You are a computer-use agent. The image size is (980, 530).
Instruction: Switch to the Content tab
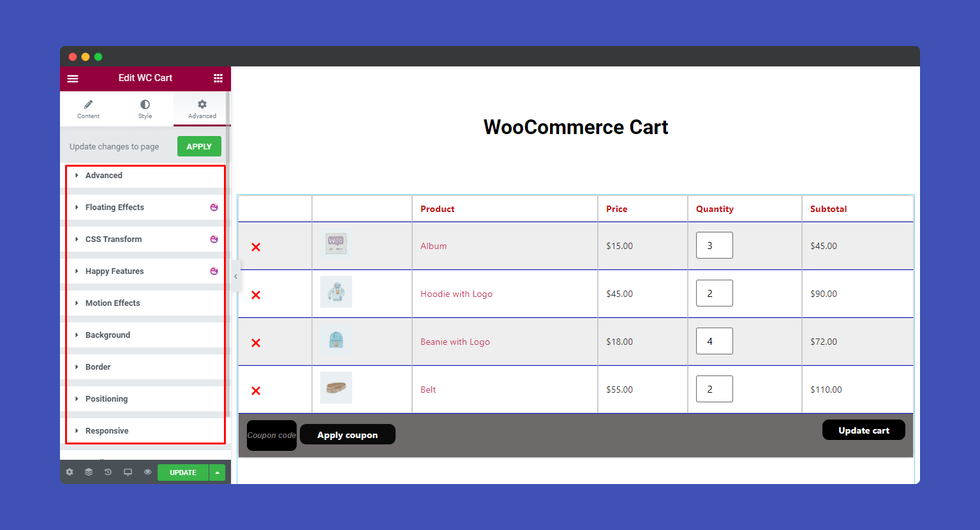coord(88,109)
